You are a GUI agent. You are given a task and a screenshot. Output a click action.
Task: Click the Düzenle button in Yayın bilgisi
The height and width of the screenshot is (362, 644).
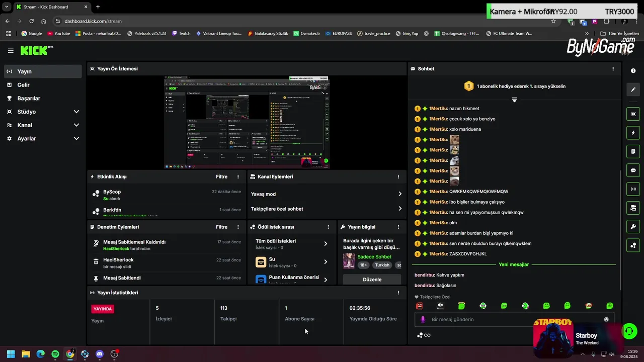point(372,280)
